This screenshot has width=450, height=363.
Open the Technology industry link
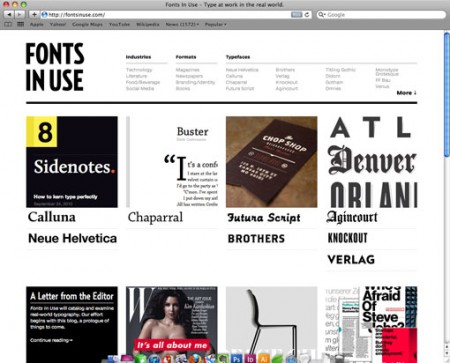139,70
